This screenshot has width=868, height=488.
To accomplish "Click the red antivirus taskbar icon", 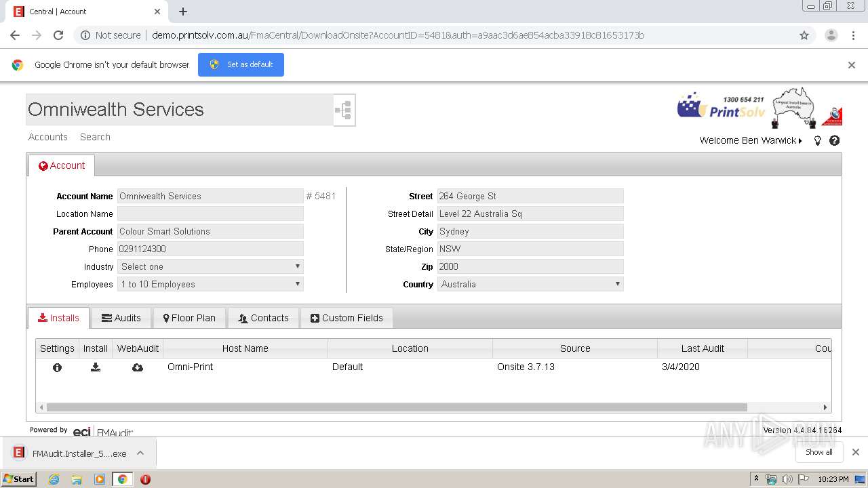I will (145, 479).
